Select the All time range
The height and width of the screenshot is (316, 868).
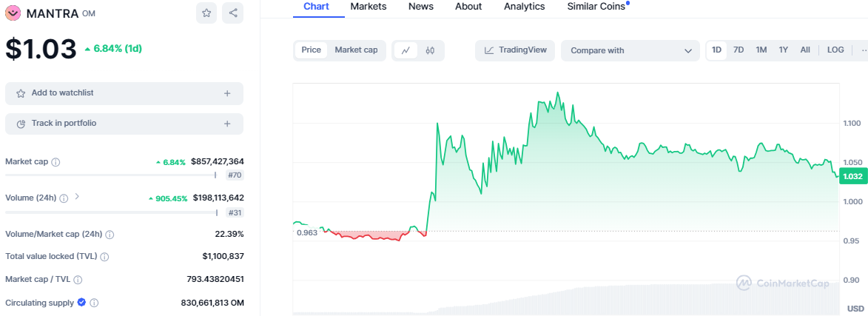[805, 50]
